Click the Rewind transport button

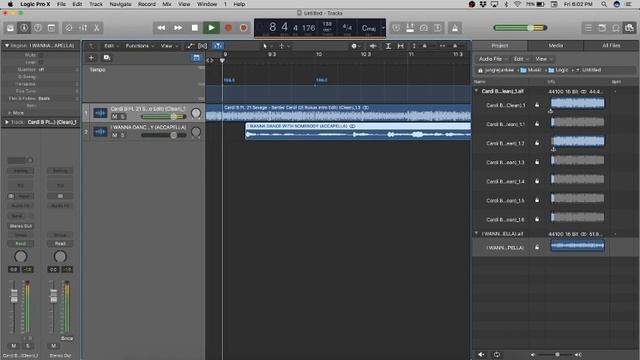(161, 28)
